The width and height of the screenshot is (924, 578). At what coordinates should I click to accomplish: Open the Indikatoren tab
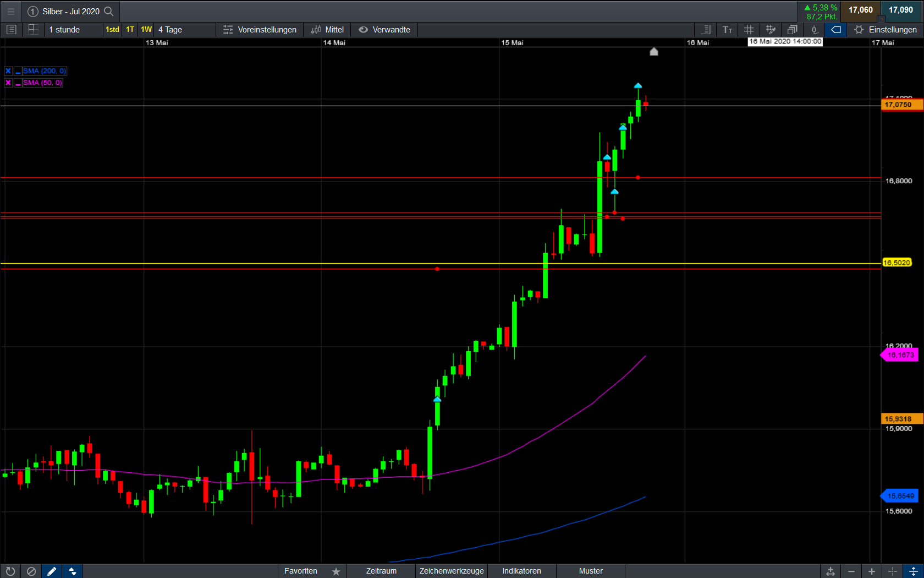[521, 571]
